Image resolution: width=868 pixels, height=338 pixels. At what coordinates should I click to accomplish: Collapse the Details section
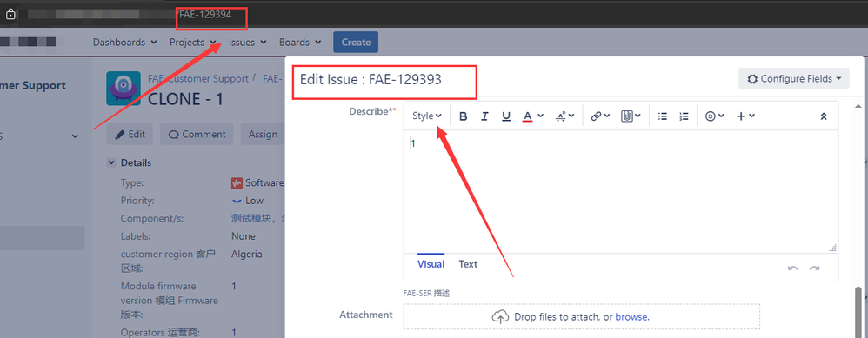pos(111,162)
